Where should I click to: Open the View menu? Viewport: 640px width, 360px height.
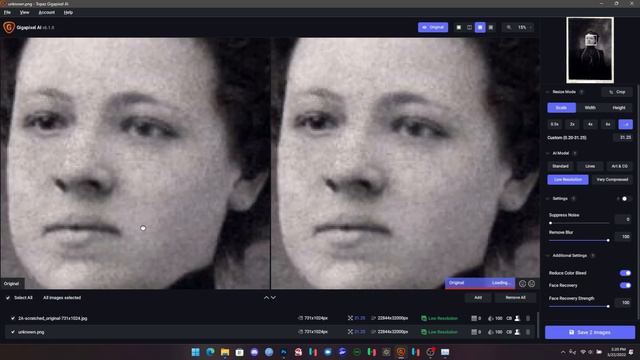[x=24, y=12]
